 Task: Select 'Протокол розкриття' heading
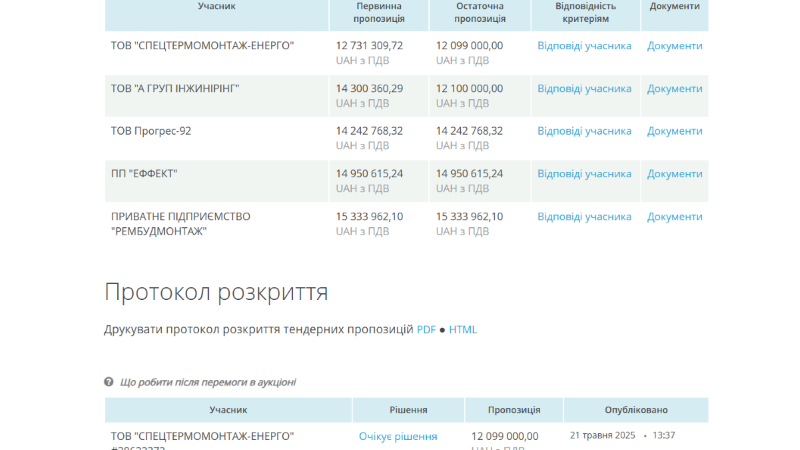coord(216,292)
